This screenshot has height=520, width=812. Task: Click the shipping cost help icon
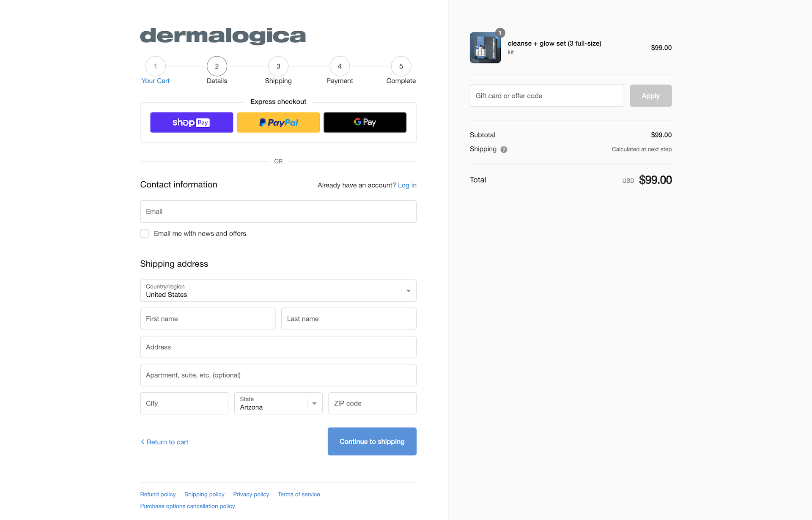point(504,149)
